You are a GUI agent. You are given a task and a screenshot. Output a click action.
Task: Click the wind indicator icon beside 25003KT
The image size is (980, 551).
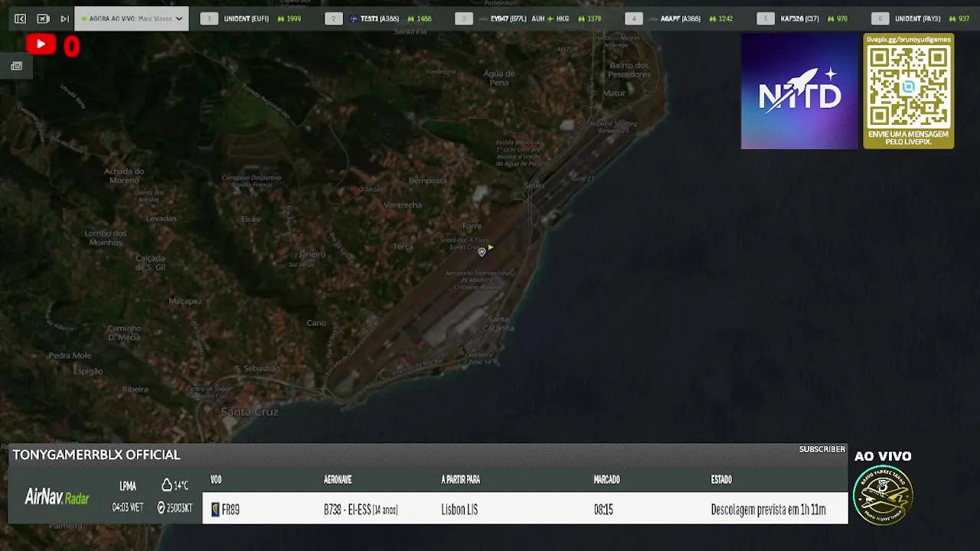pos(161,507)
